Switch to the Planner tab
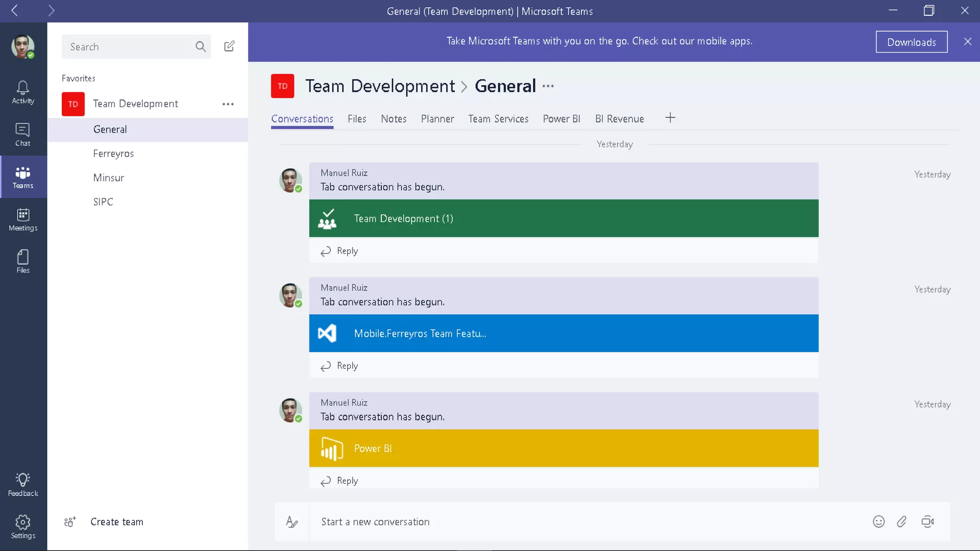The width and height of the screenshot is (980, 551). [437, 119]
